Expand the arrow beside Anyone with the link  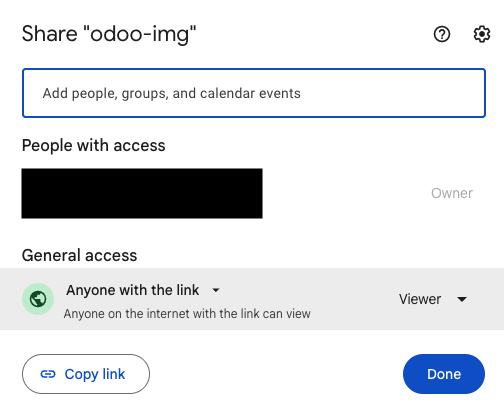pyautogui.click(x=216, y=290)
